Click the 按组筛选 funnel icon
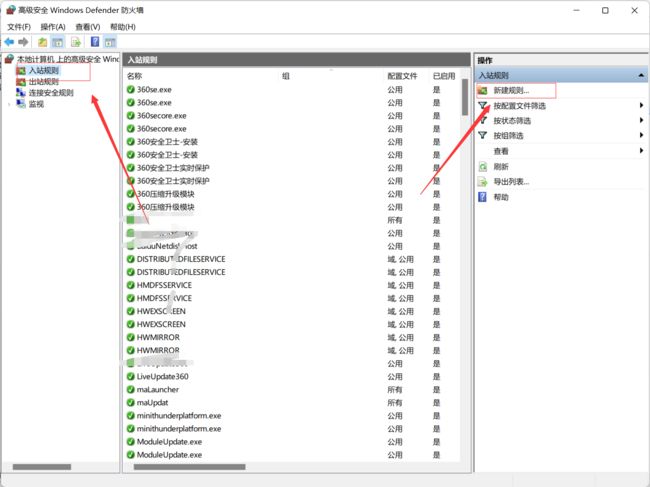Screen dimensions: 650x487 (x=482, y=136)
